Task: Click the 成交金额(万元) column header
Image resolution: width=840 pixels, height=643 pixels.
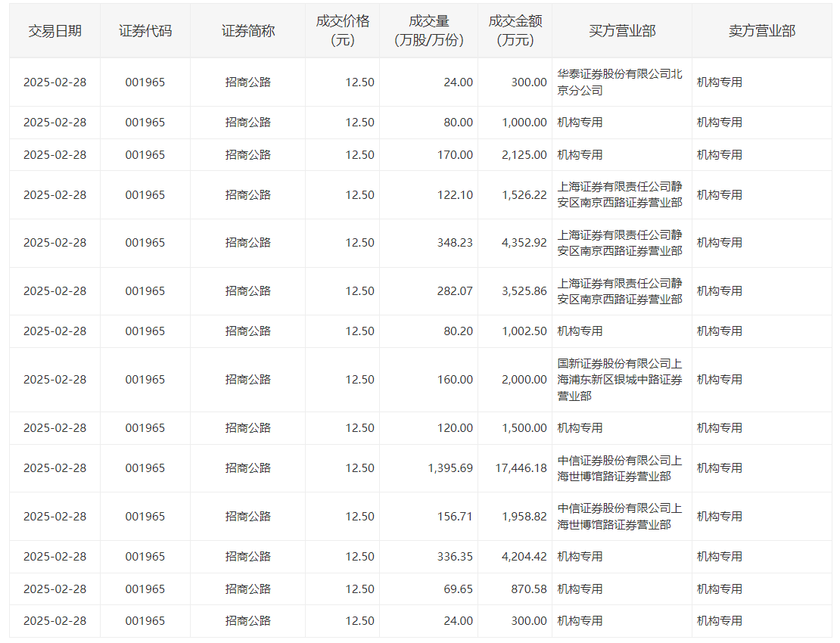Action: [515, 30]
